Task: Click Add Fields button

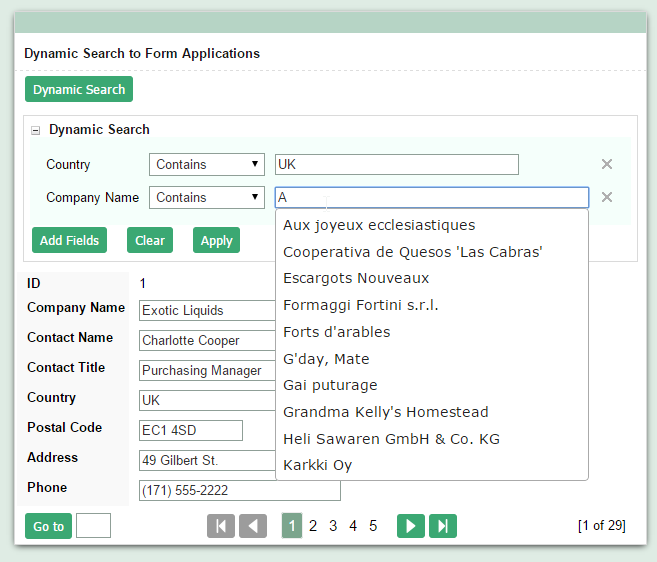Action: click(70, 240)
